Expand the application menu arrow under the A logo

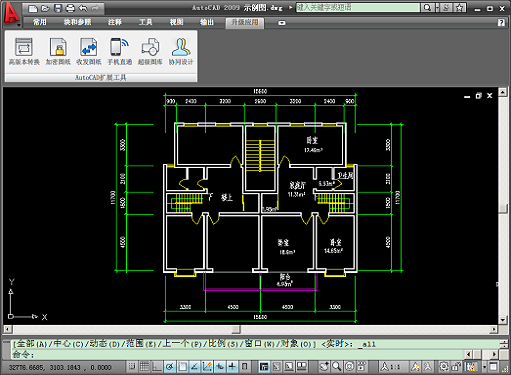(x=18, y=25)
